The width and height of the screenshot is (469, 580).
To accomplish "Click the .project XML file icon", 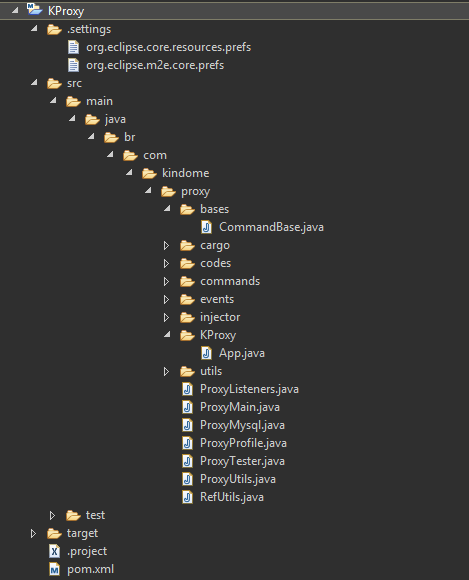I will (x=54, y=551).
